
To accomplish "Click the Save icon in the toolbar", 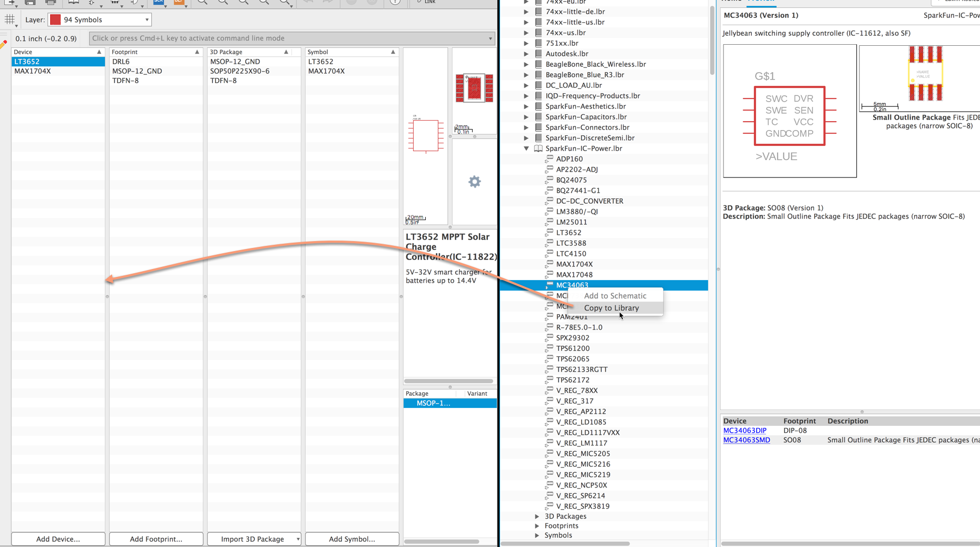I will [30, 2].
